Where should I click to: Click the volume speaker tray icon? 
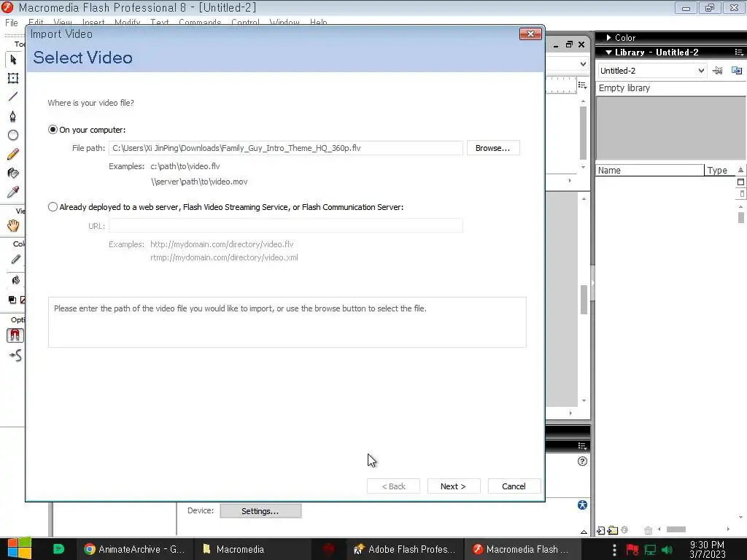pyautogui.click(x=667, y=550)
